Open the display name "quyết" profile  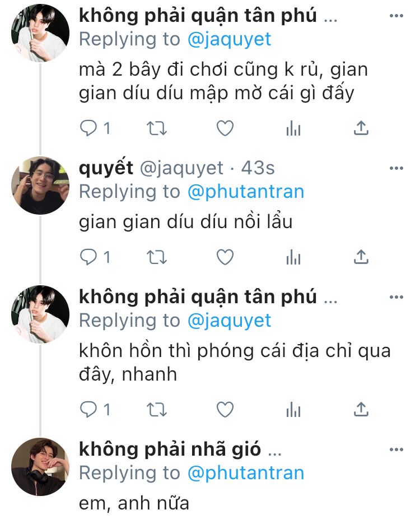click(106, 168)
